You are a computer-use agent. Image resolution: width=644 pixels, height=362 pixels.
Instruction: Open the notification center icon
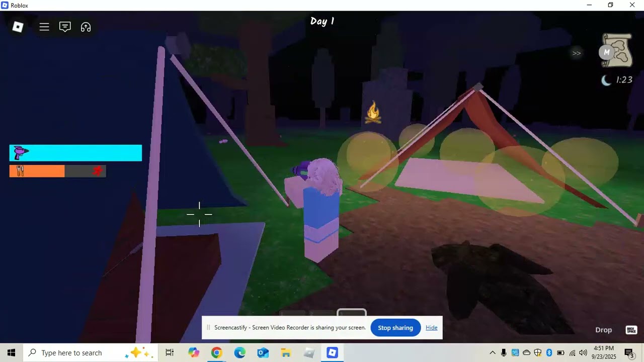click(x=629, y=353)
